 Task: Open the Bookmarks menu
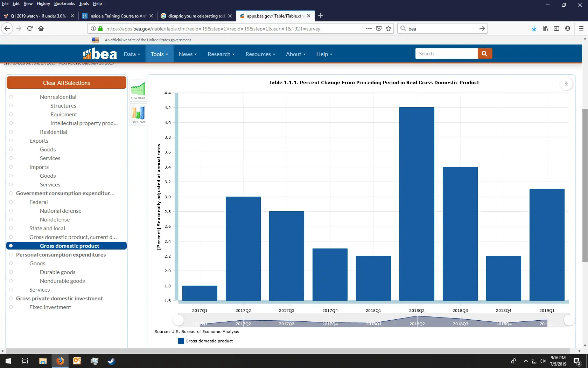click(x=64, y=4)
